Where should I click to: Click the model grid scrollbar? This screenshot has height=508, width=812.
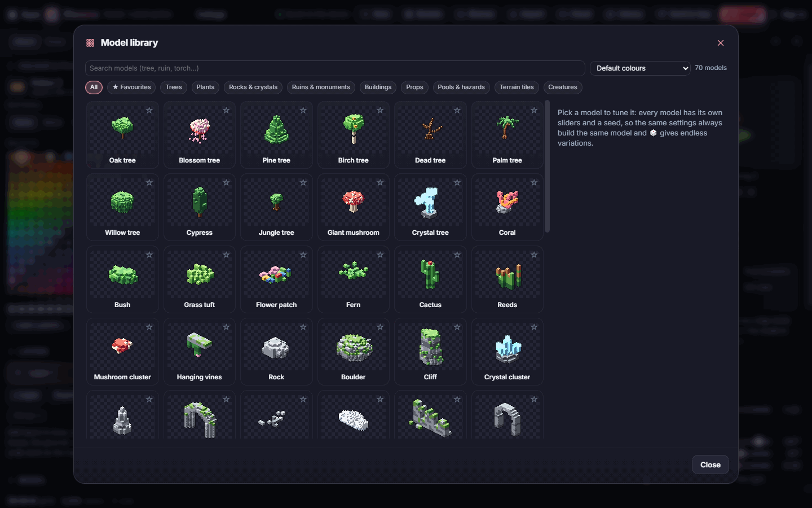pos(547,167)
